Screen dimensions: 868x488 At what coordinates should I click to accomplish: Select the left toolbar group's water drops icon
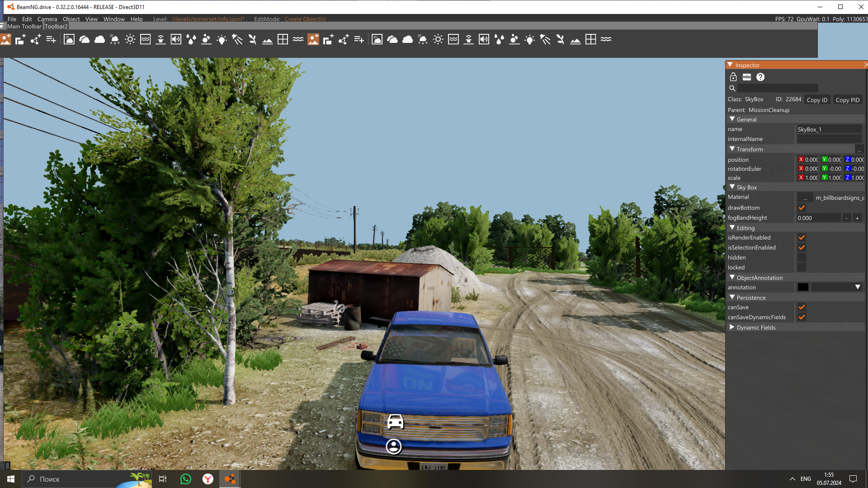click(191, 40)
